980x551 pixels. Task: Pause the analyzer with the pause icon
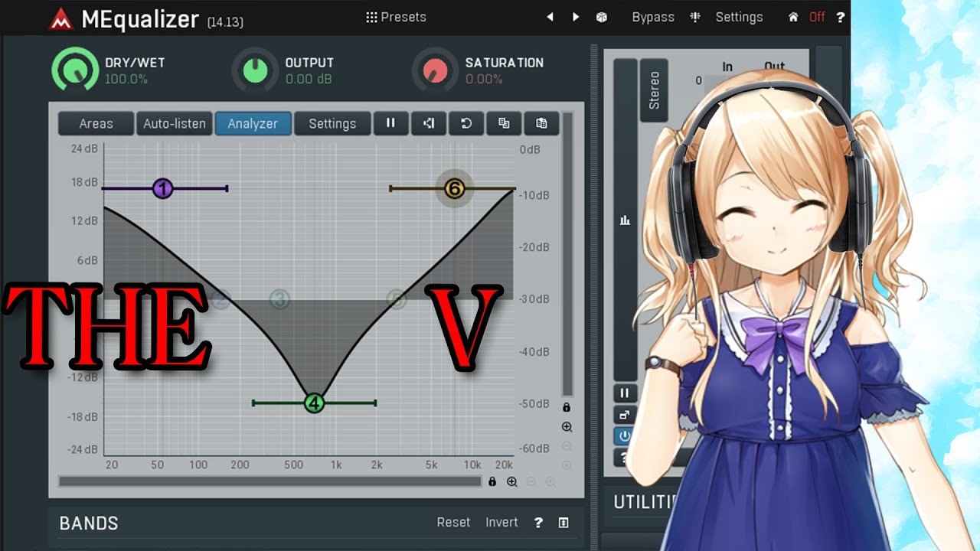click(x=390, y=123)
